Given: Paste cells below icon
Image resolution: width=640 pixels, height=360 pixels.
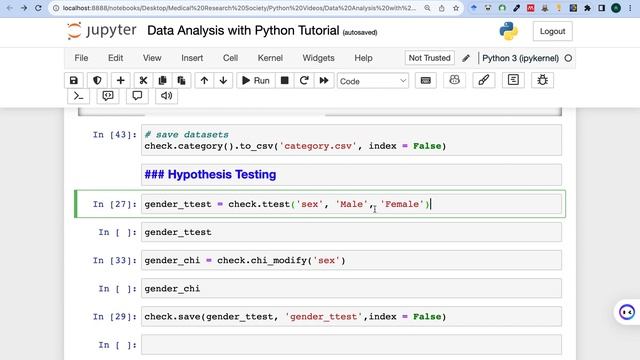Looking at the screenshot, I should (182, 80).
